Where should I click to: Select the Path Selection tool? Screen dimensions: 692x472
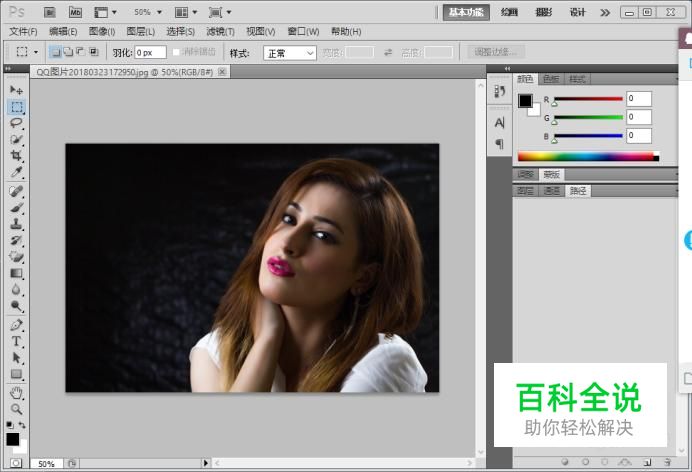16,358
